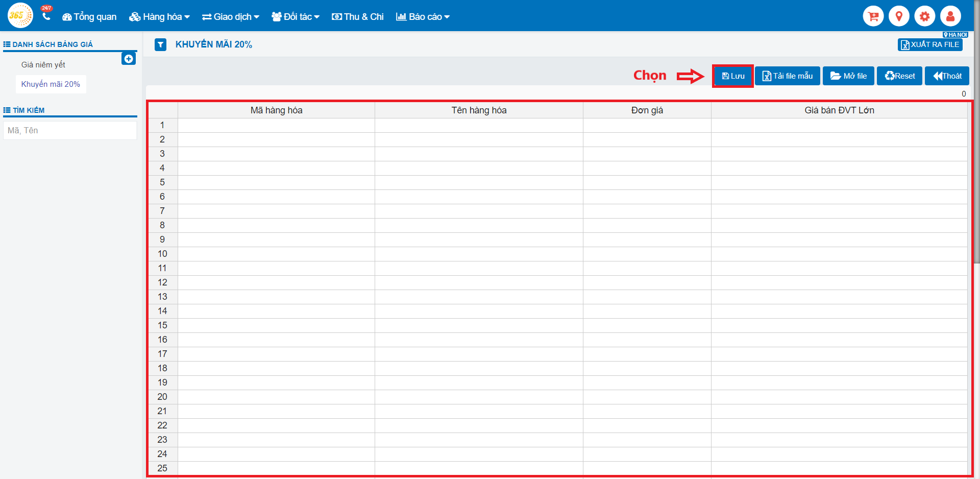Screen dimensions: 980x479
Task: Open the Thu & Chi menu
Action: [358, 17]
